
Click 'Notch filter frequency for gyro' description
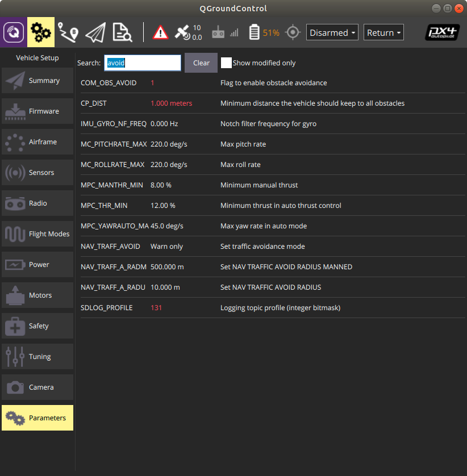coord(268,124)
